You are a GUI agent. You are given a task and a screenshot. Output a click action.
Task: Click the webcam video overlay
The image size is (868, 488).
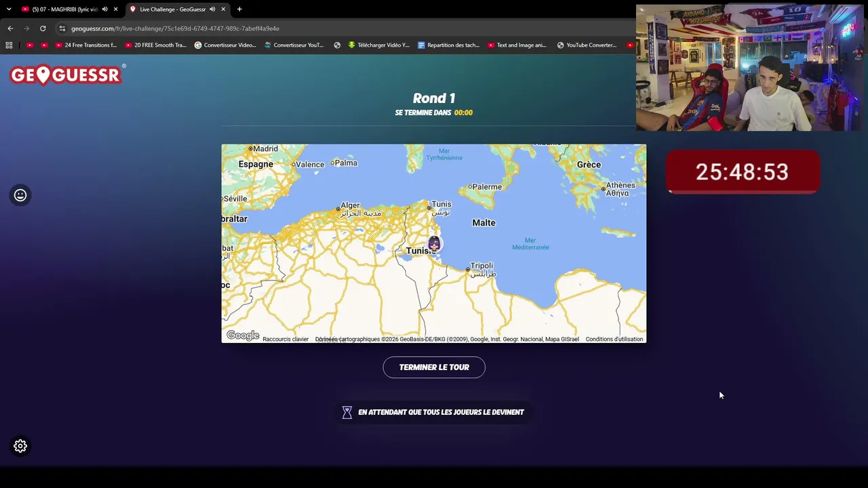point(749,68)
